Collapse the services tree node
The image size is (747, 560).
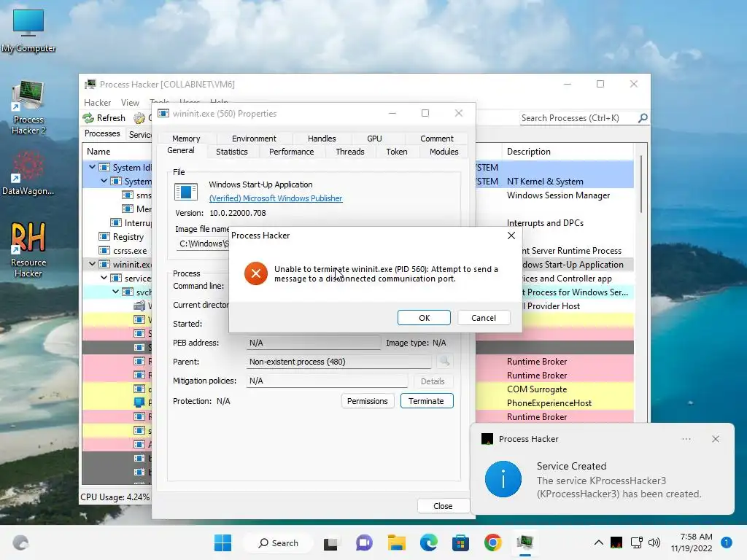(x=104, y=278)
